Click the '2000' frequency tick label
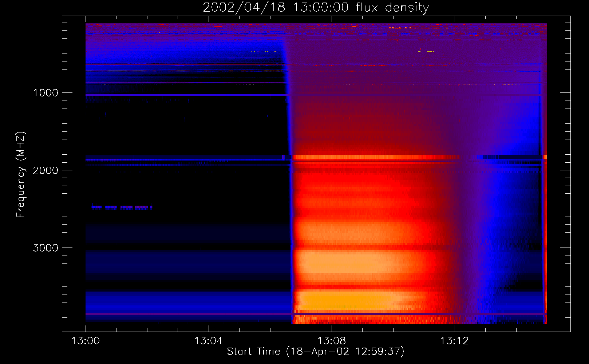The height and width of the screenshot is (364, 589). click(x=46, y=170)
